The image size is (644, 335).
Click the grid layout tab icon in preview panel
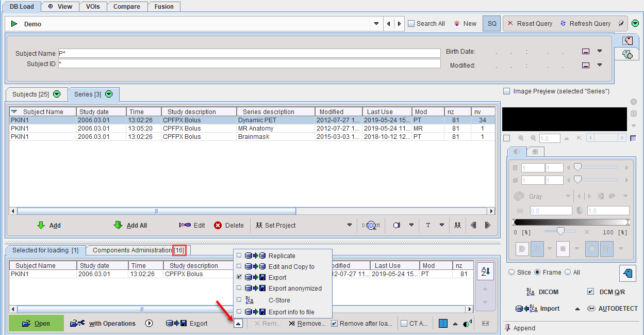pyautogui.click(x=535, y=152)
